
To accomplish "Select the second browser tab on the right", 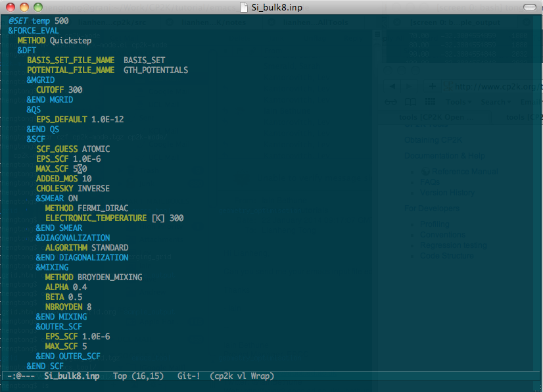I will [522, 116].
